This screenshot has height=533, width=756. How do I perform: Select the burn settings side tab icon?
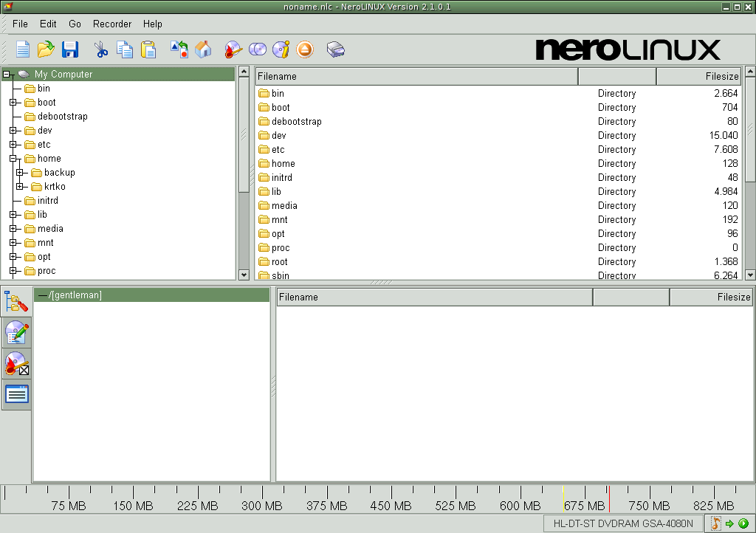16,363
